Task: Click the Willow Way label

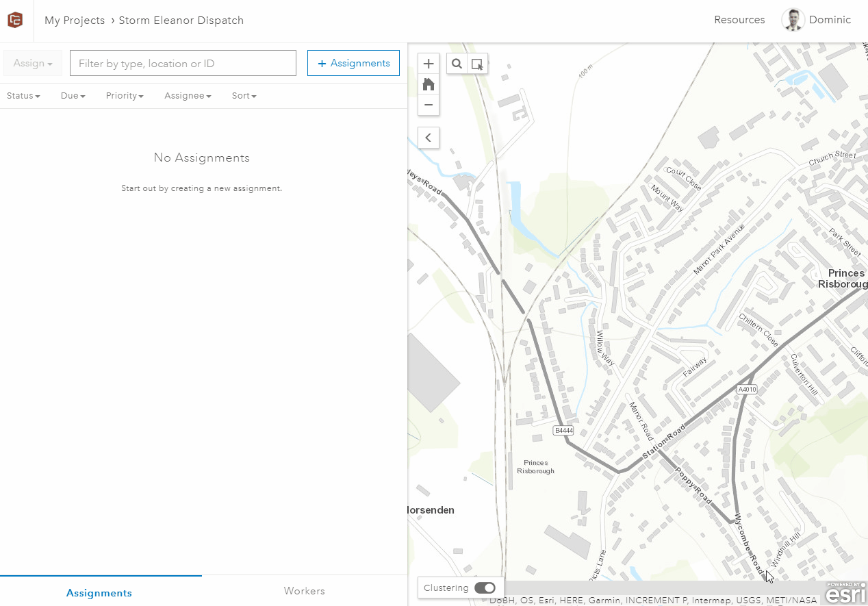Action: point(604,348)
